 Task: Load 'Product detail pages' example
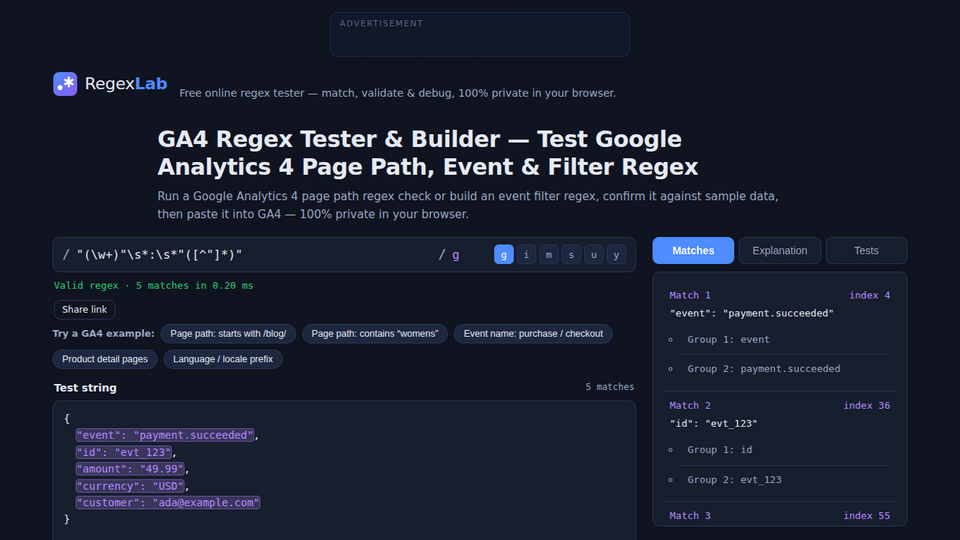(105, 359)
